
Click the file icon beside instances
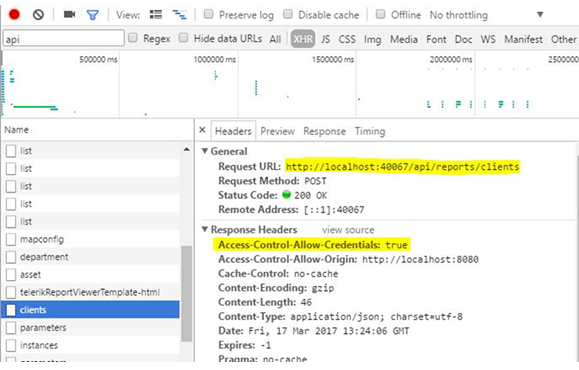pyautogui.click(x=11, y=345)
